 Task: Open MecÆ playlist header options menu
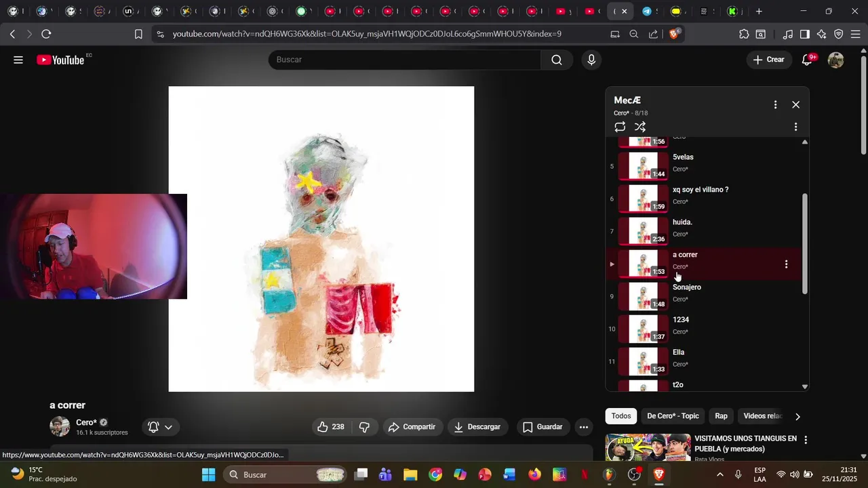[775, 104]
